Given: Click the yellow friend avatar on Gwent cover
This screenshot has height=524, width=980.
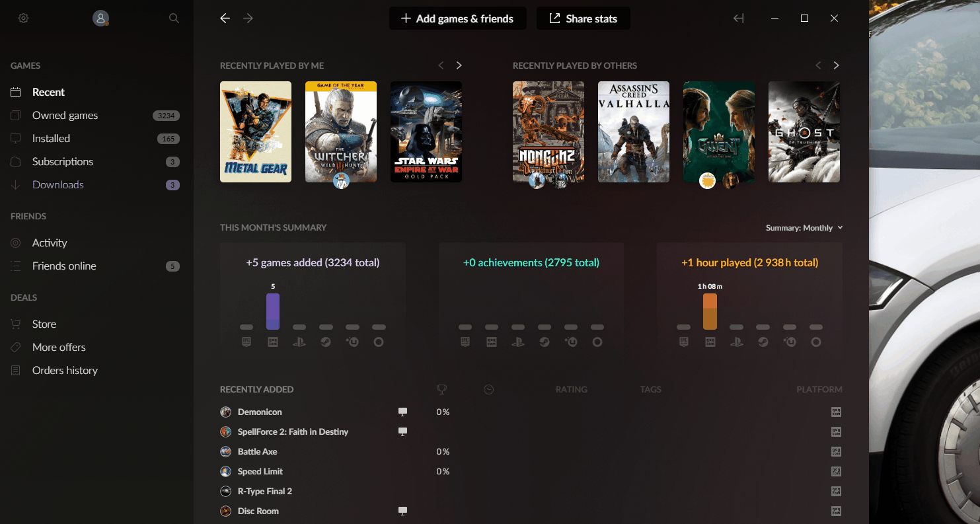Looking at the screenshot, I should (x=708, y=180).
